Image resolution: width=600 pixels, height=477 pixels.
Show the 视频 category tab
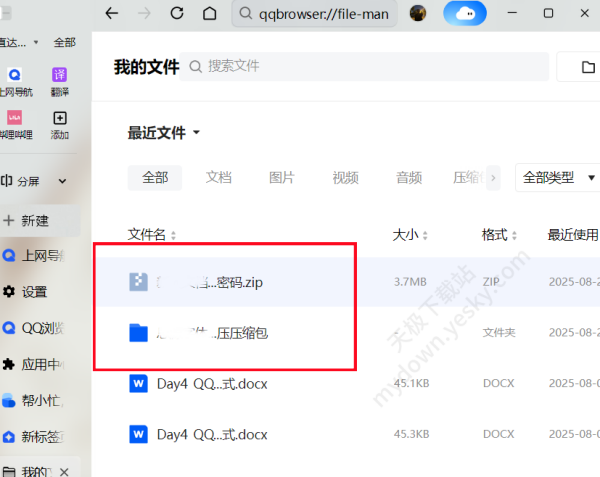click(345, 178)
